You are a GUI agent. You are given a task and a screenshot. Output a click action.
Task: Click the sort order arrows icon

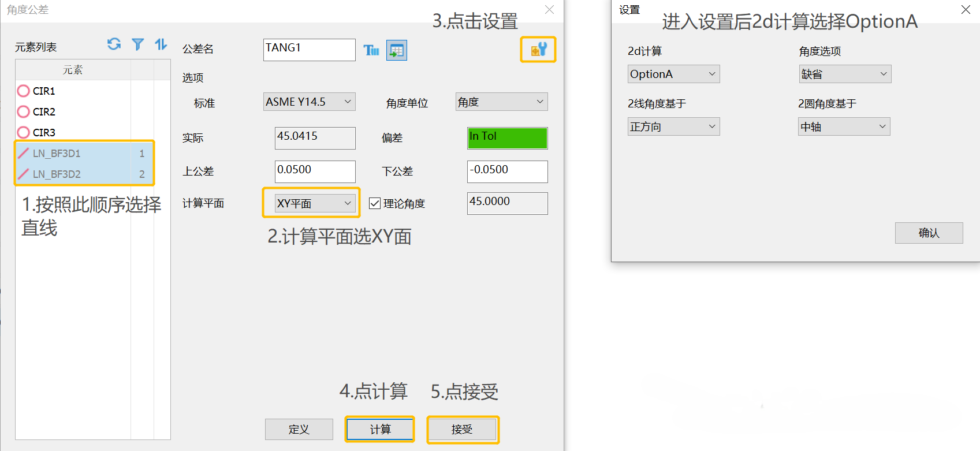pos(161,44)
